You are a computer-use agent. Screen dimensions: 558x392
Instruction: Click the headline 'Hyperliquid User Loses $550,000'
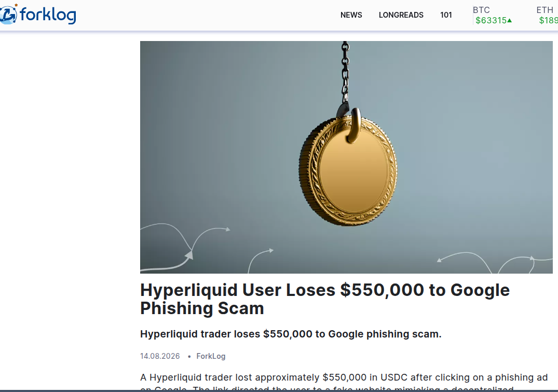pos(325,299)
